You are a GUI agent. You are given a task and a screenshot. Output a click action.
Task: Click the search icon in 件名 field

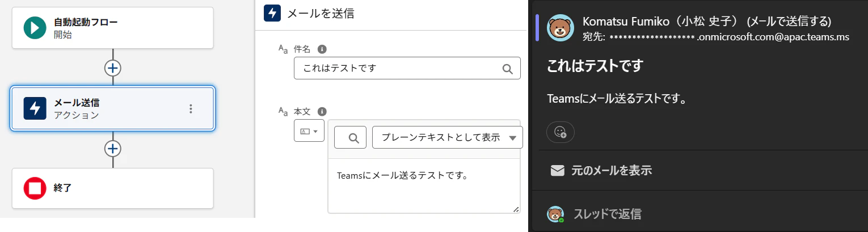[x=508, y=69]
